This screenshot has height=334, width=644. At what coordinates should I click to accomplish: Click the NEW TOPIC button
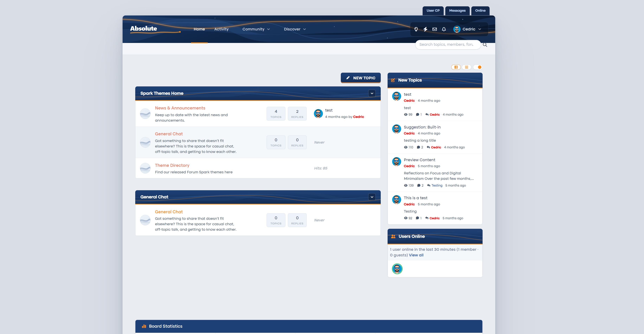coord(361,78)
